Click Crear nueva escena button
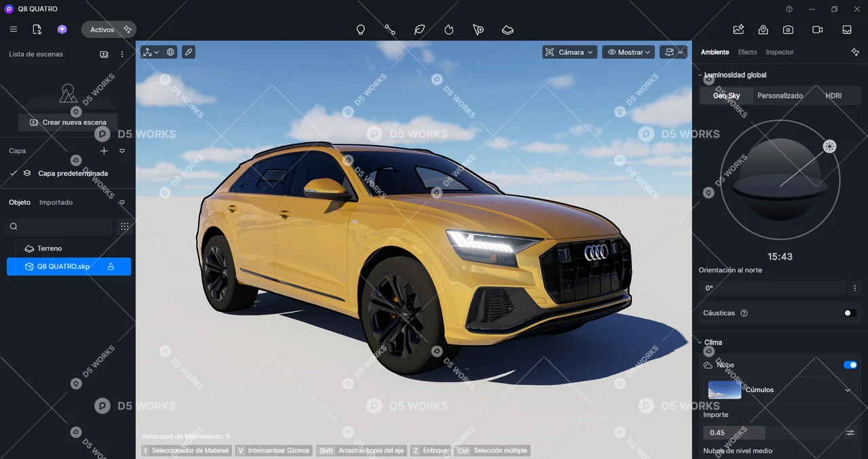 pos(68,123)
